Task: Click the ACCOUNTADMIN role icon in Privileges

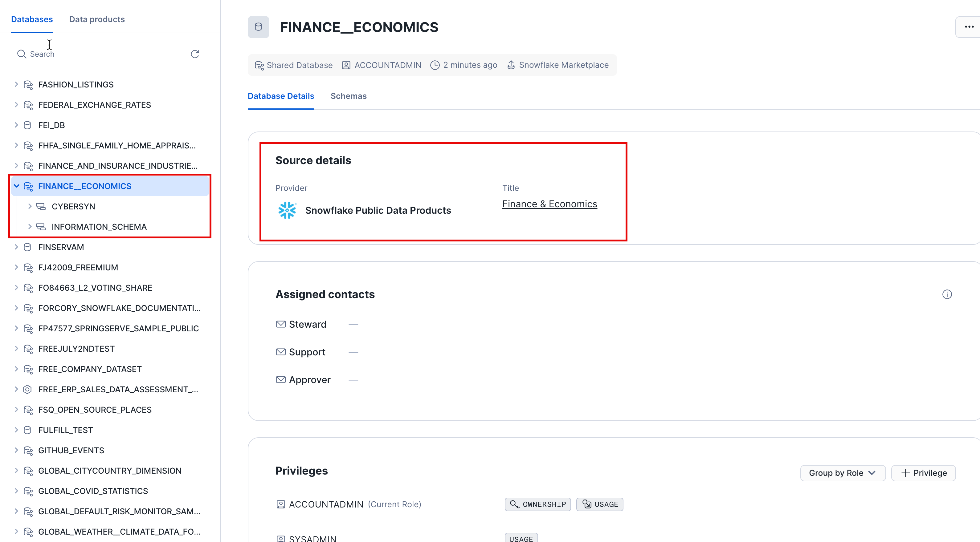Action: (x=281, y=504)
